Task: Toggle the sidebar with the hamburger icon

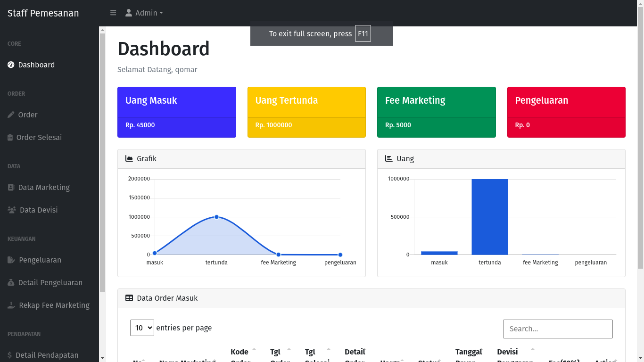Action: pos(113,13)
